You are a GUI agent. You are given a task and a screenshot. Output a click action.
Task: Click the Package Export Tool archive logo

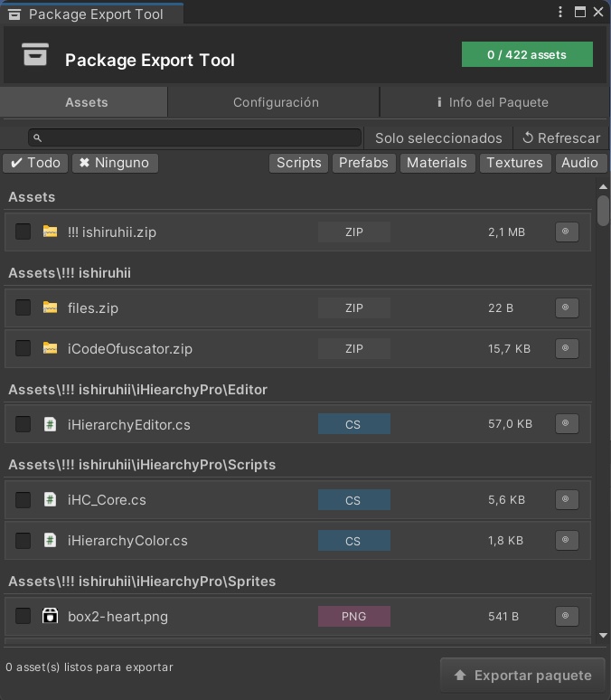click(x=35, y=54)
